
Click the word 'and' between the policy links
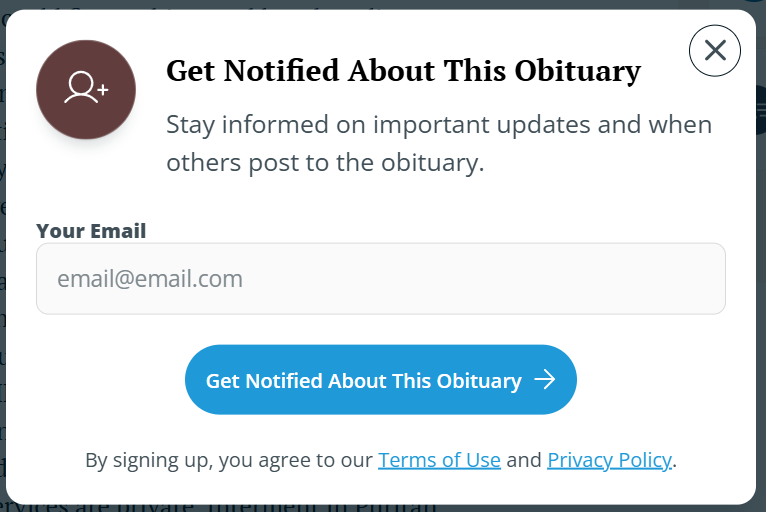coord(524,460)
